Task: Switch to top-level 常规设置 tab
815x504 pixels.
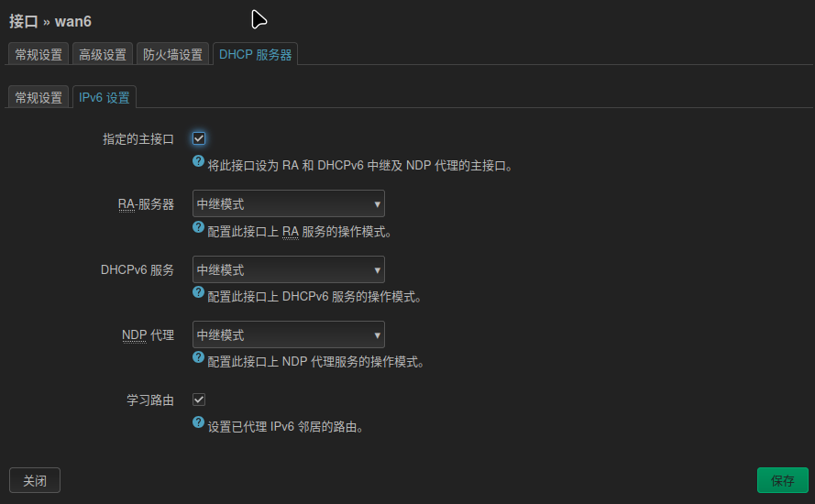Action: click(39, 55)
